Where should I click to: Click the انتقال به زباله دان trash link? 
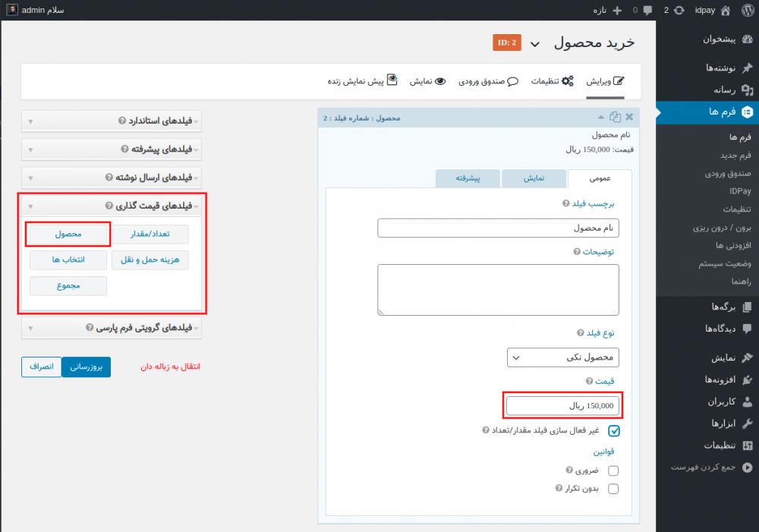[x=170, y=367]
